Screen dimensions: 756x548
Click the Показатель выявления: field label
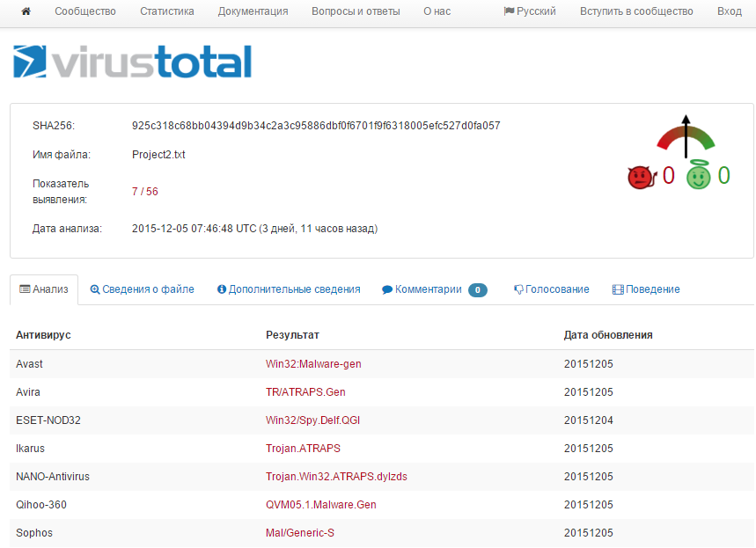click(x=61, y=192)
